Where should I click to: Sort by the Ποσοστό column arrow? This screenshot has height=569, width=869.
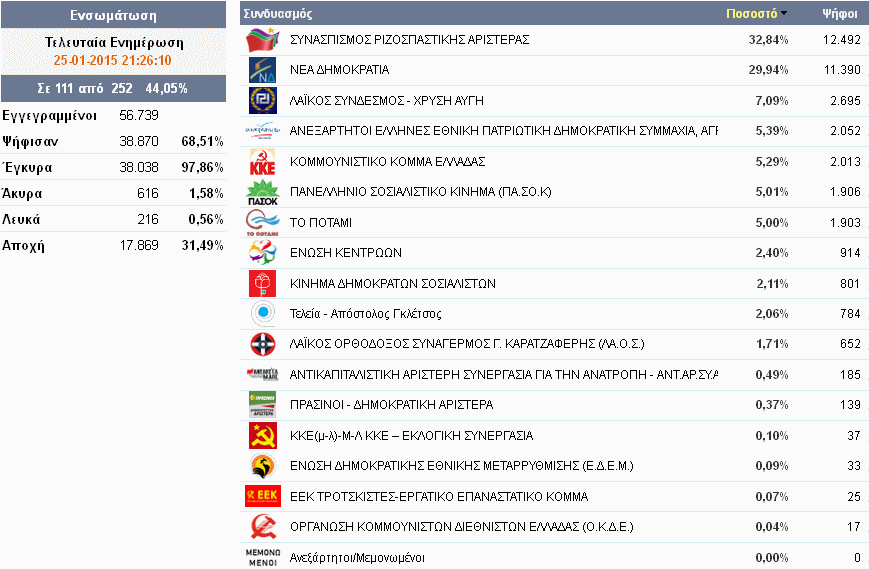click(783, 14)
